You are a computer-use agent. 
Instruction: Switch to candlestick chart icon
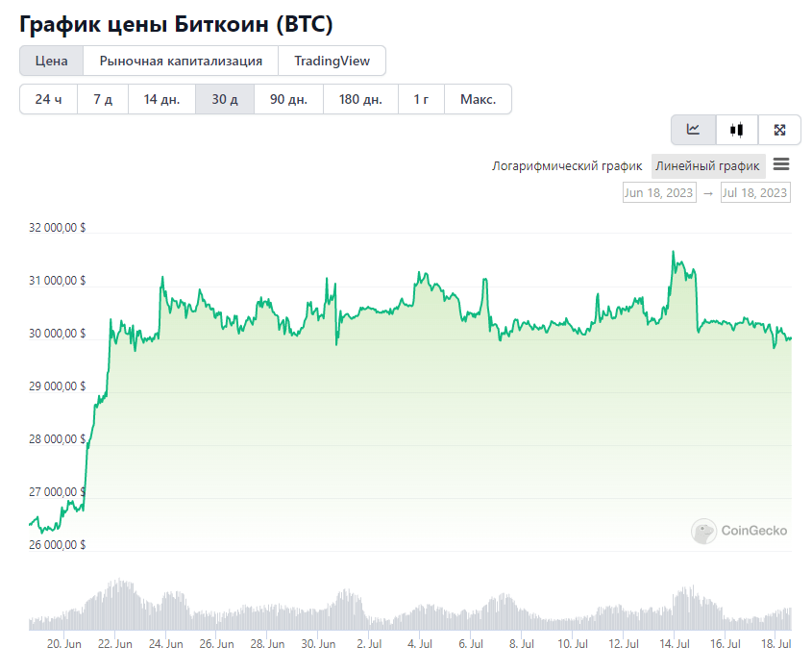tap(736, 130)
